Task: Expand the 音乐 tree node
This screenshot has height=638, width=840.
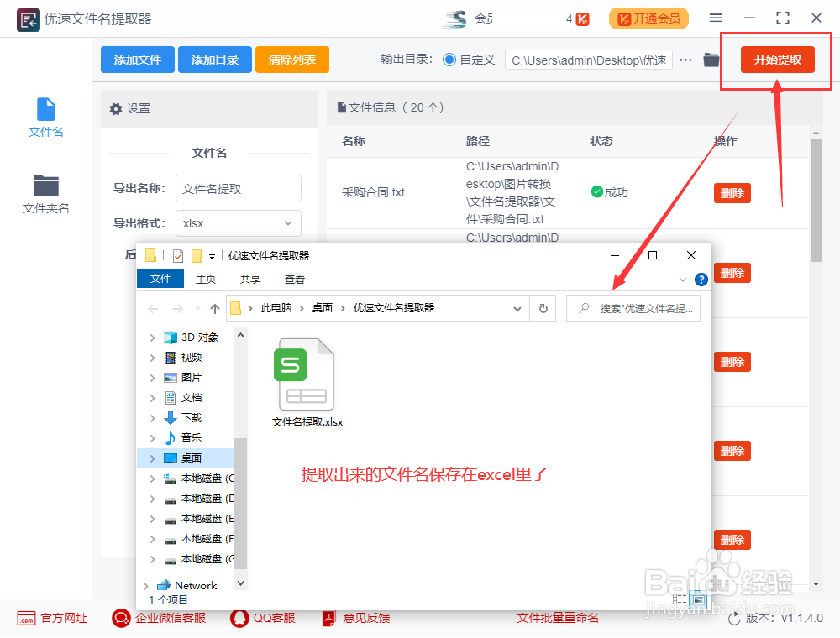Action: coord(152,438)
